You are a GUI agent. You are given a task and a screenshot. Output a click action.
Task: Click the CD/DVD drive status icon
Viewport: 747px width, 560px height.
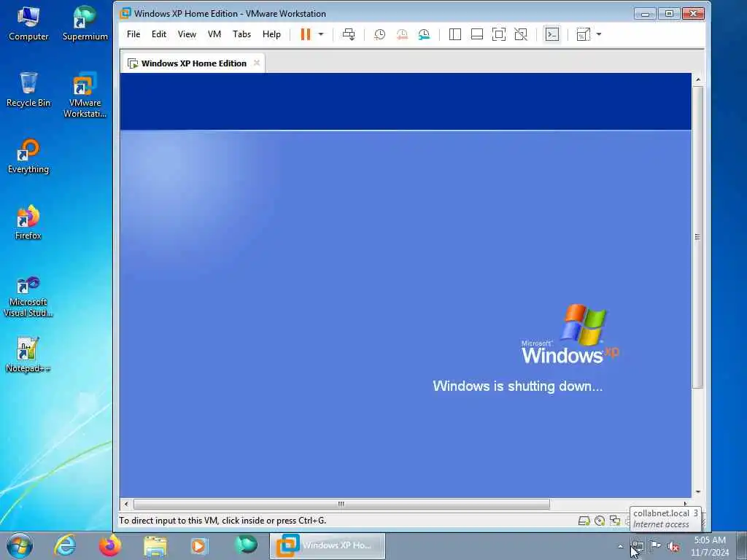[x=600, y=521]
